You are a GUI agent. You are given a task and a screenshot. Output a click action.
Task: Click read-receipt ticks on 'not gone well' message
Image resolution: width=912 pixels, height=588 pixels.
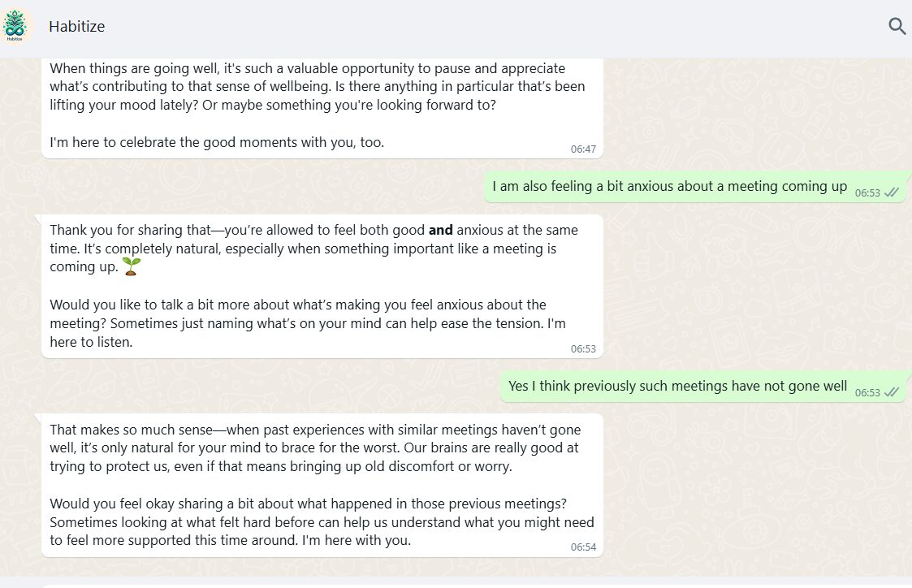(891, 392)
